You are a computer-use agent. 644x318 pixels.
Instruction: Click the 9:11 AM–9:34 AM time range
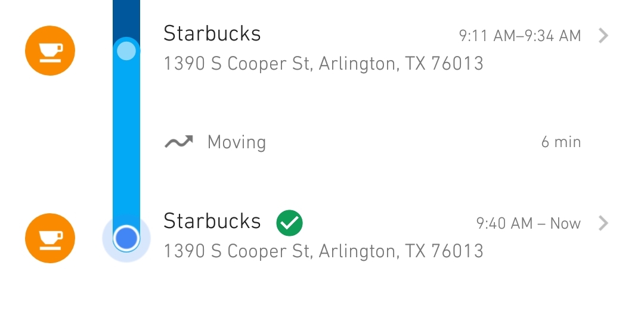519,36
